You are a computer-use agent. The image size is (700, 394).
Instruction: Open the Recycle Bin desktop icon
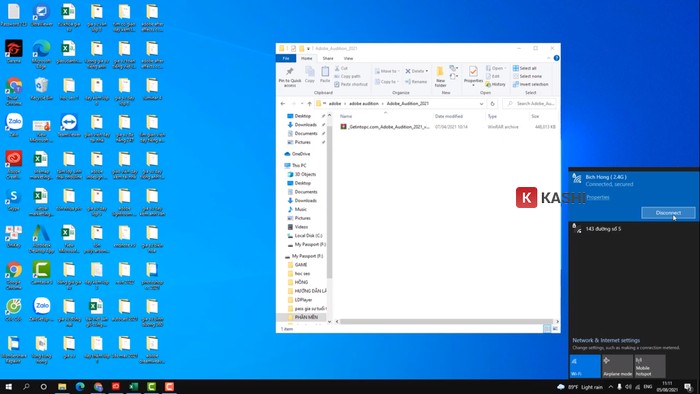(x=42, y=89)
